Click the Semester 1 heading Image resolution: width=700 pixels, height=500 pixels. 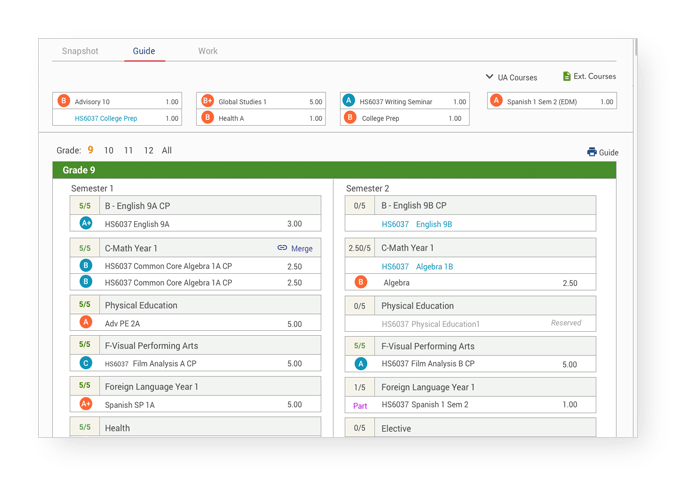point(92,188)
